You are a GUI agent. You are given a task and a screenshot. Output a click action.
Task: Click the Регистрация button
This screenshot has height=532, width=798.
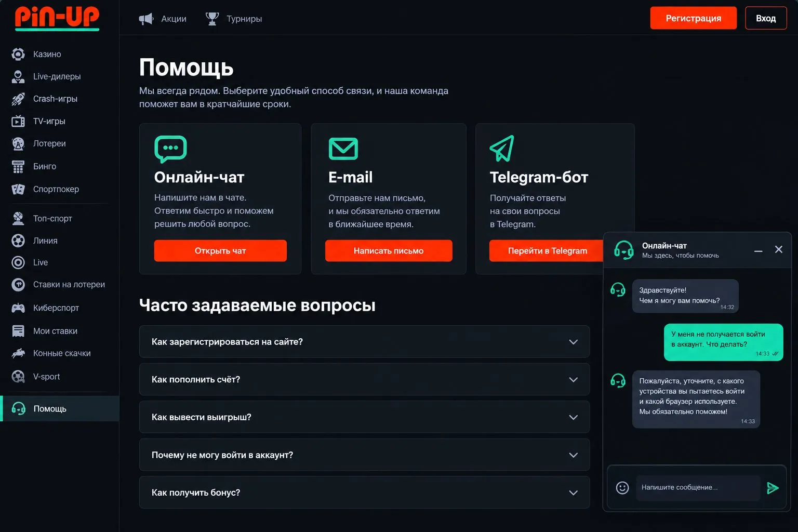click(694, 18)
